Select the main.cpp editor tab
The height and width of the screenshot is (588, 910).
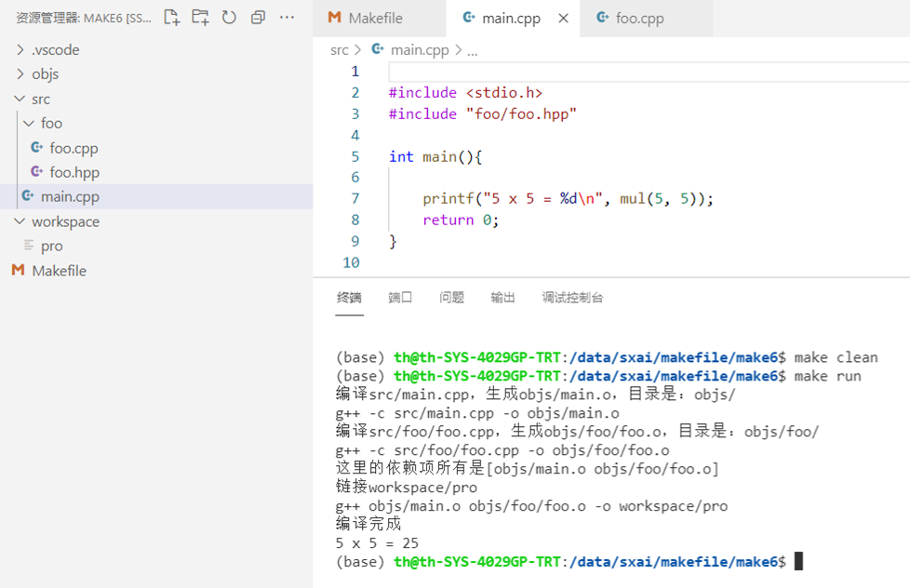point(511,18)
